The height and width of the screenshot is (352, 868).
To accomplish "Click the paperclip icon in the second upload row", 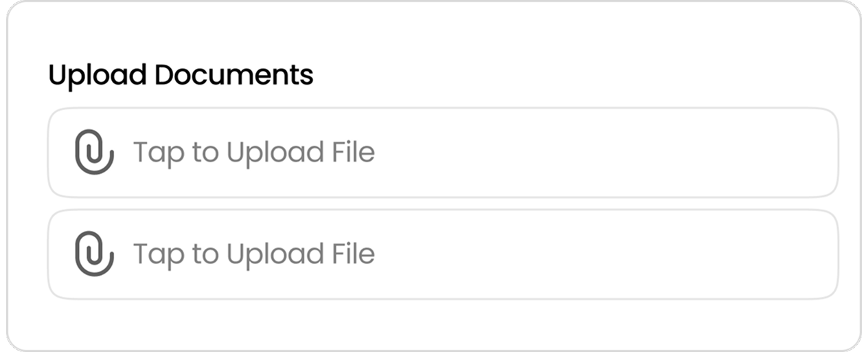I will (94, 254).
